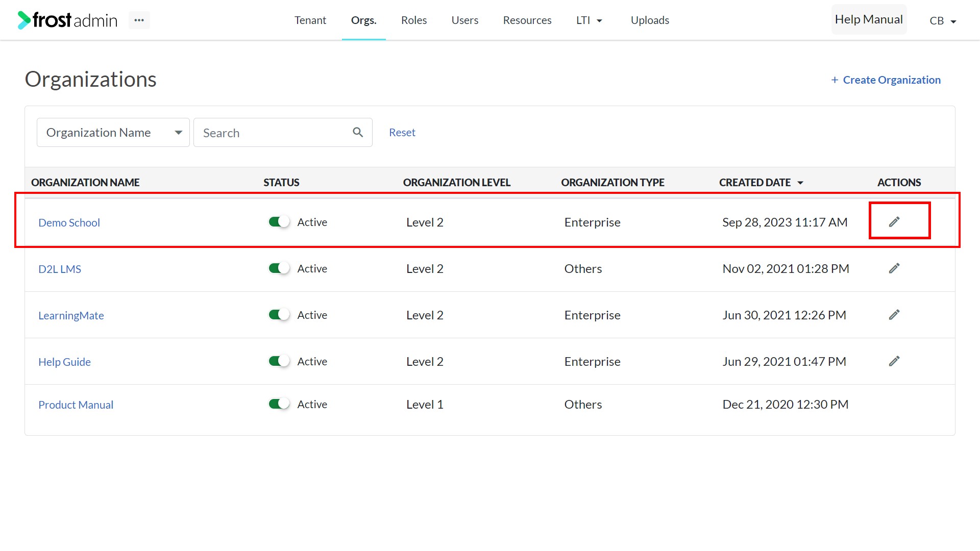Reset the search filter

tap(402, 133)
